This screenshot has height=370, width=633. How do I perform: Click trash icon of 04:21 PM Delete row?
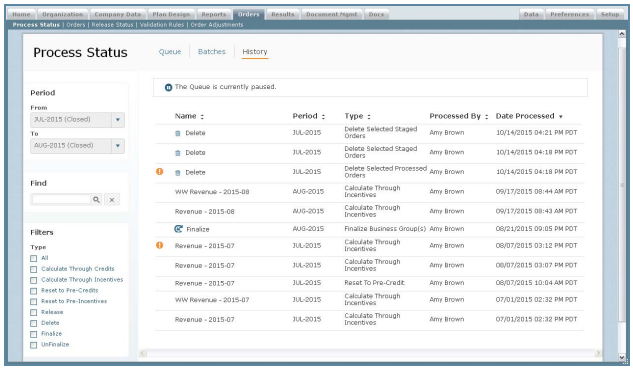pos(178,133)
